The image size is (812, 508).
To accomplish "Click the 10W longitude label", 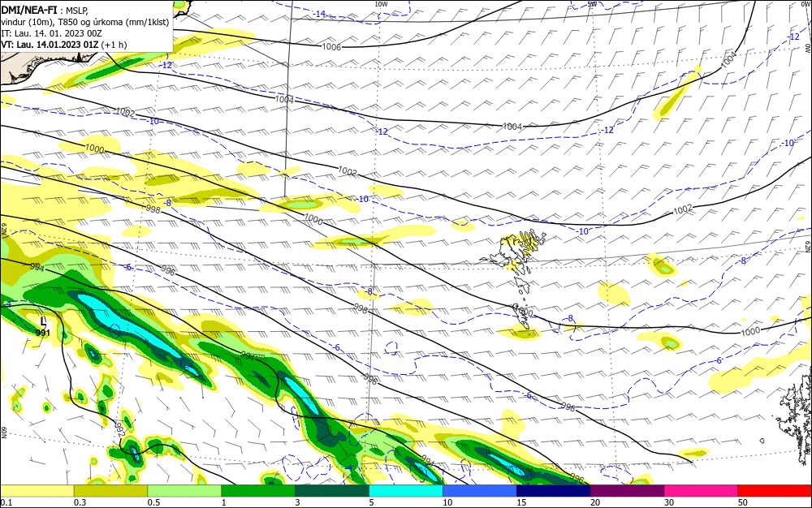I will coord(381,3).
